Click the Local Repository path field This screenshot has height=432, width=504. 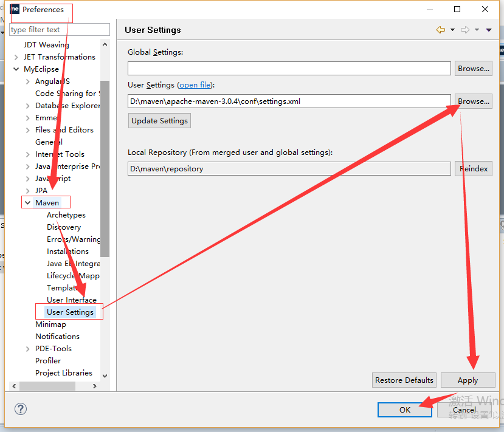[x=289, y=169]
